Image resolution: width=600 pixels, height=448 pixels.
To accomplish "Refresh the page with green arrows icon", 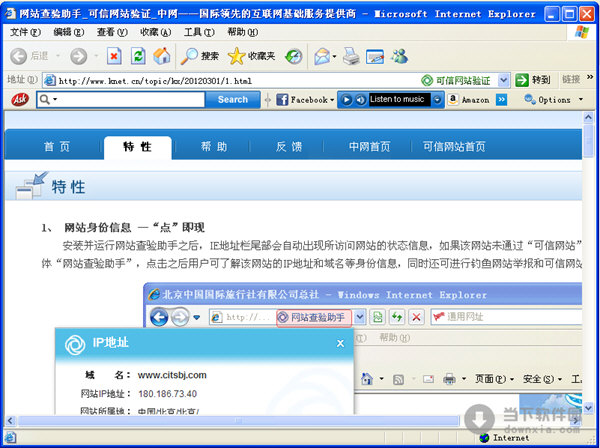I will pos(138,56).
